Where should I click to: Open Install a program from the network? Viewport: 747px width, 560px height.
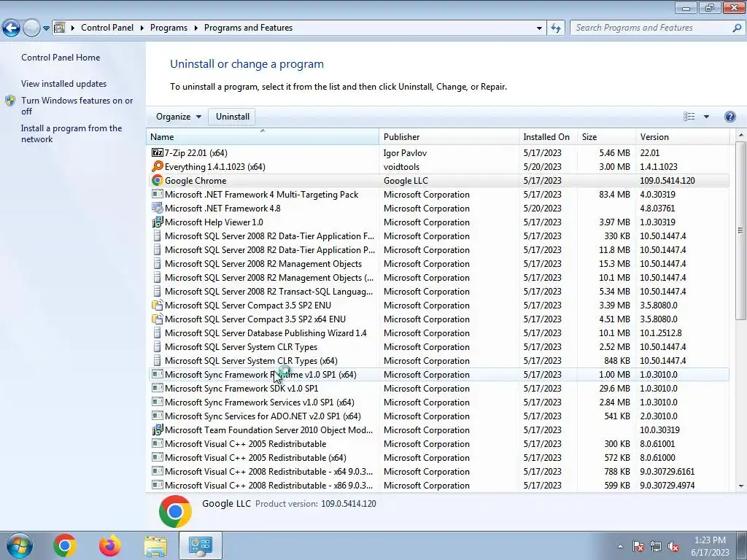[x=71, y=134]
